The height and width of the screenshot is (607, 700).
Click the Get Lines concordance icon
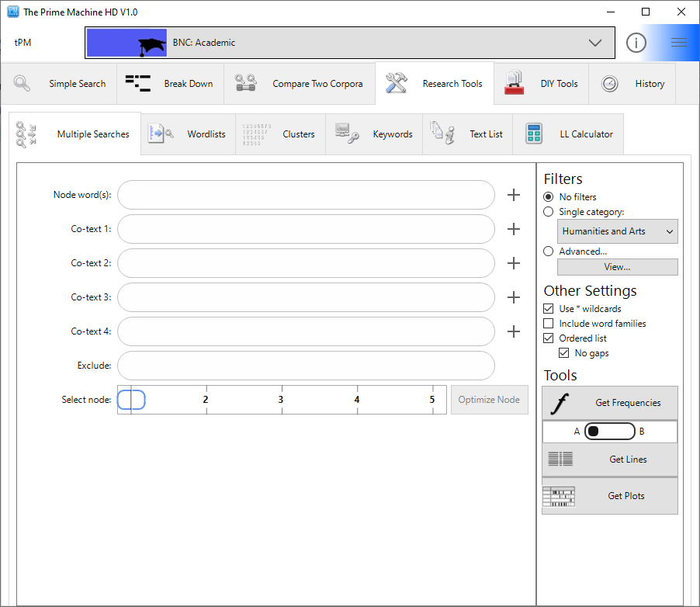click(x=560, y=460)
